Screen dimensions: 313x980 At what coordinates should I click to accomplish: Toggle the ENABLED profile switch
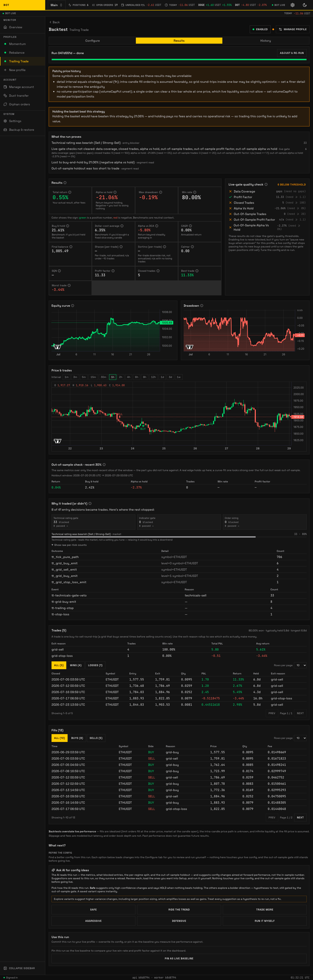(260, 29)
